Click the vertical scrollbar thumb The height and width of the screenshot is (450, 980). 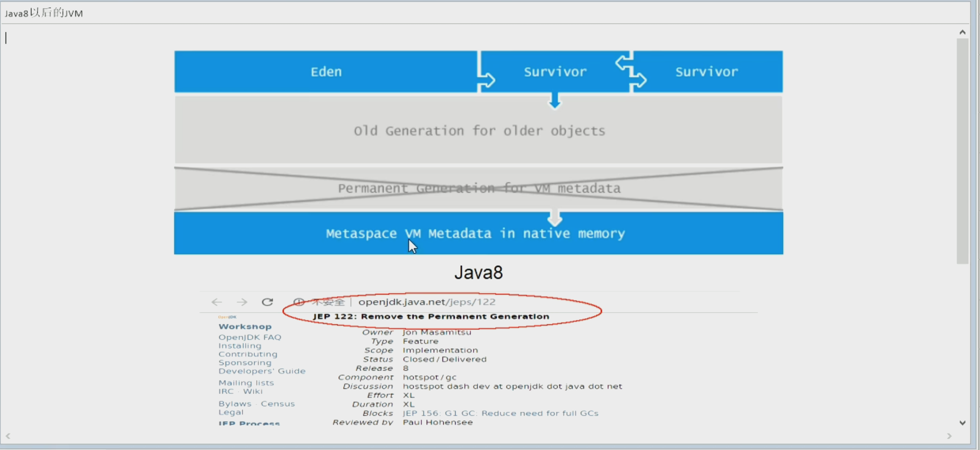pos(962,151)
